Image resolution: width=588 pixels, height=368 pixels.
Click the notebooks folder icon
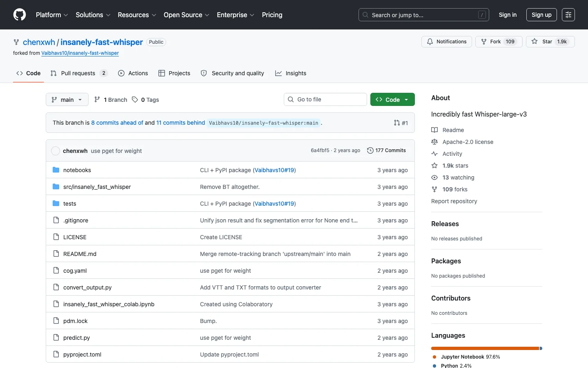click(56, 170)
